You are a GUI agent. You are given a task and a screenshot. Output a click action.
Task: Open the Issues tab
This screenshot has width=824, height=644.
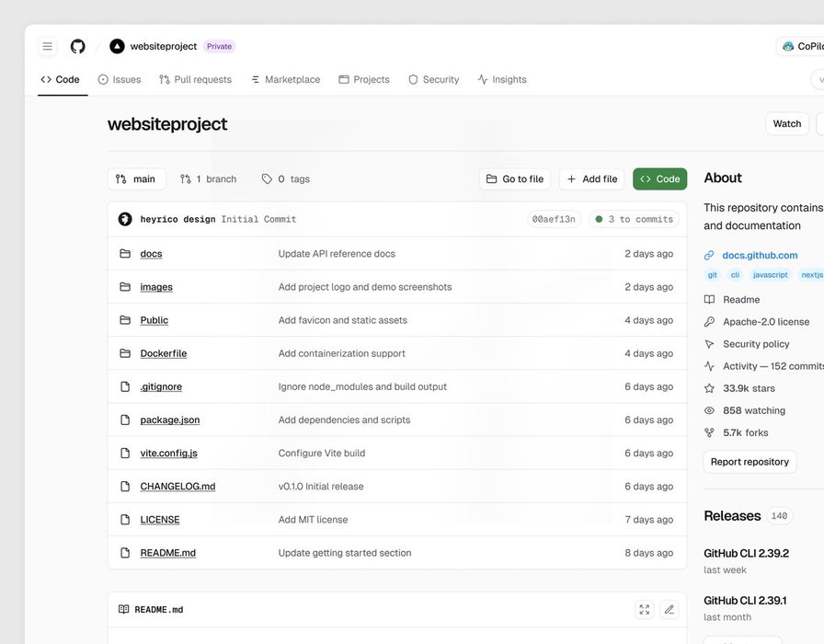point(120,79)
